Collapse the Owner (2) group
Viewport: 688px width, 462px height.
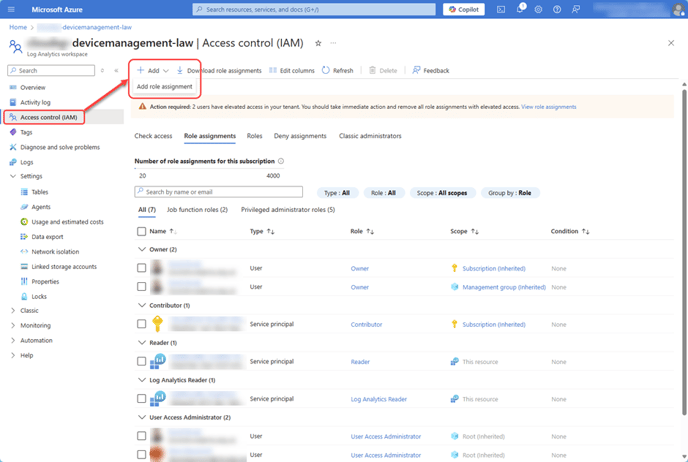click(x=142, y=249)
